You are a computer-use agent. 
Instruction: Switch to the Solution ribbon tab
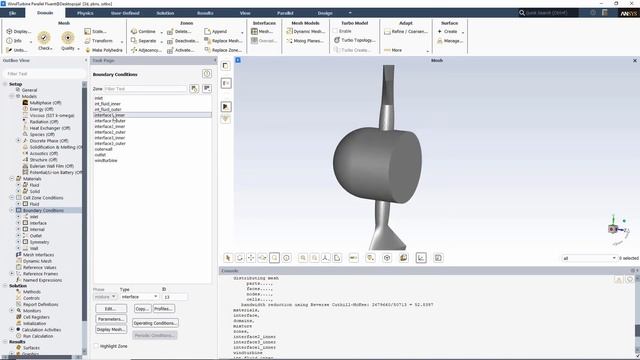(165, 13)
